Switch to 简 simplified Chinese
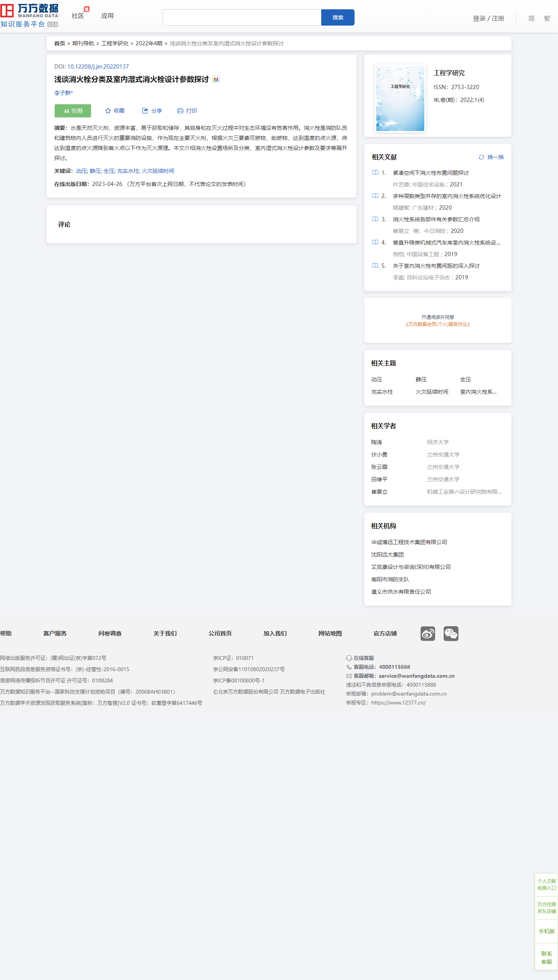This screenshot has height=980, width=558. [x=531, y=19]
